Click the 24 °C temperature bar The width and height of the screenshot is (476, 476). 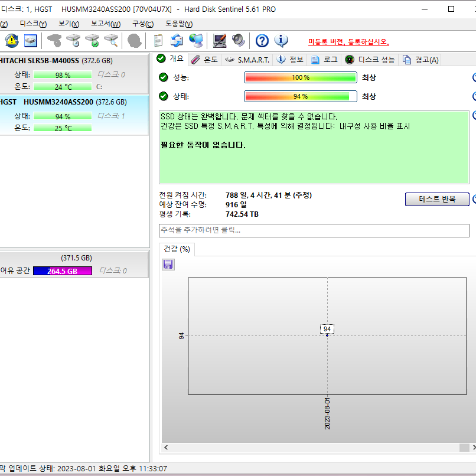(x=63, y=87)
